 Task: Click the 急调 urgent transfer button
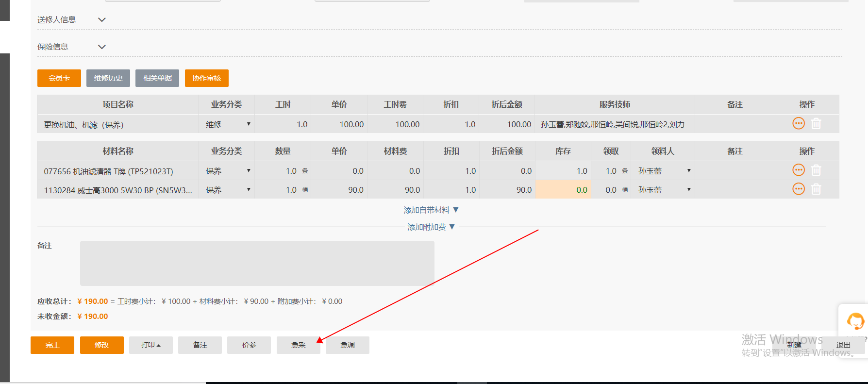pos(348,345)
